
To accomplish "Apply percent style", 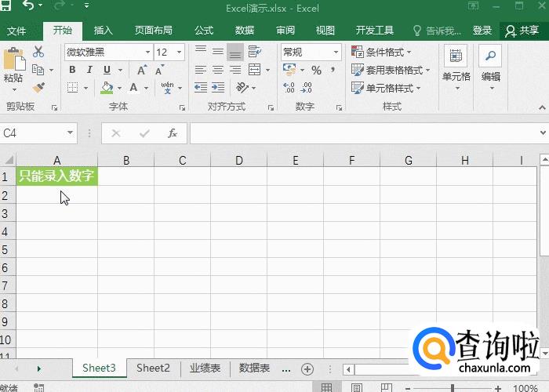I will (316, 71).
